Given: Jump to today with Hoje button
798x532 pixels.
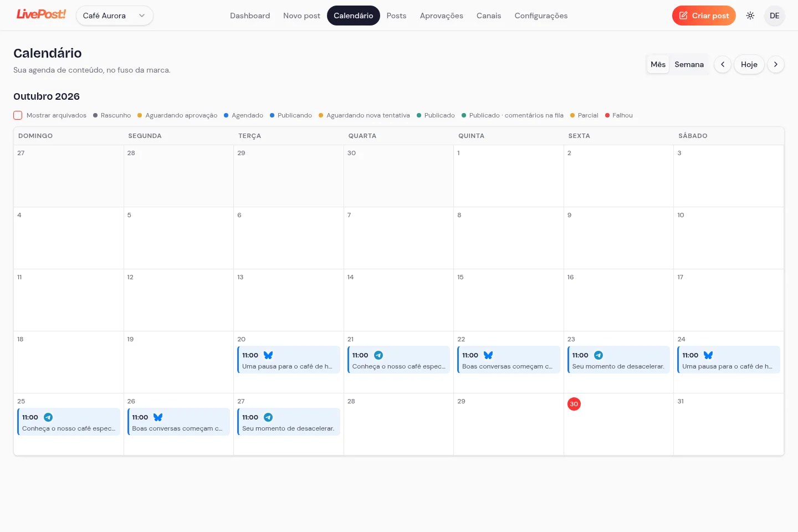Looking at the screenshot, I should (749, 64).
